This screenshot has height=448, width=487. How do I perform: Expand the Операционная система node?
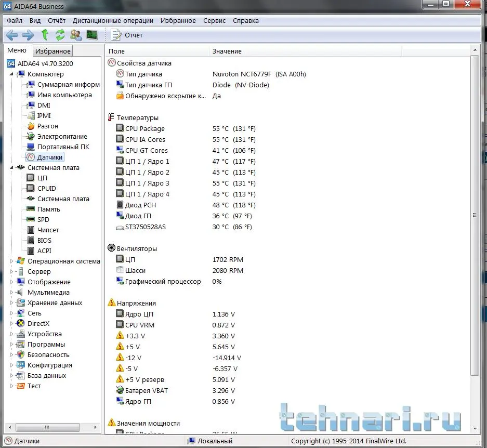[x=11, y=261]
